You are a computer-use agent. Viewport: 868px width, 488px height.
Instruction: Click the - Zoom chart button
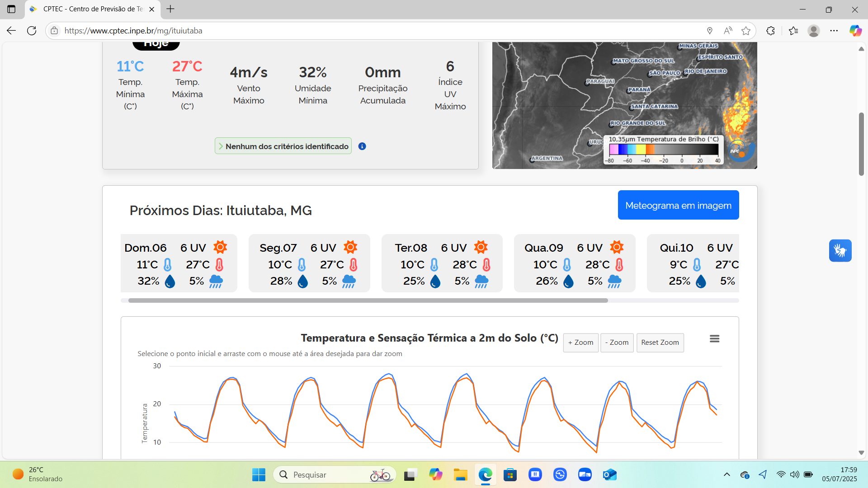[x=617, y=343]
